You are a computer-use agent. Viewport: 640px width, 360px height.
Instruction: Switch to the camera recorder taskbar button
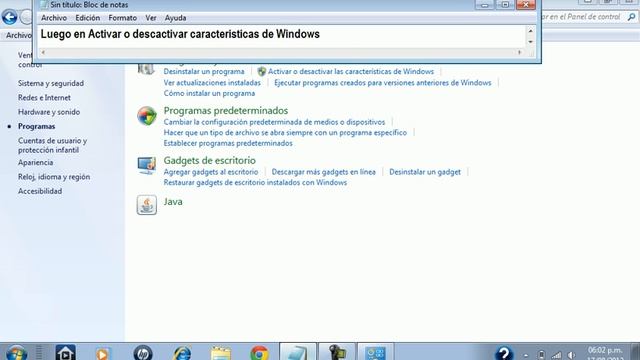point(337,352)
